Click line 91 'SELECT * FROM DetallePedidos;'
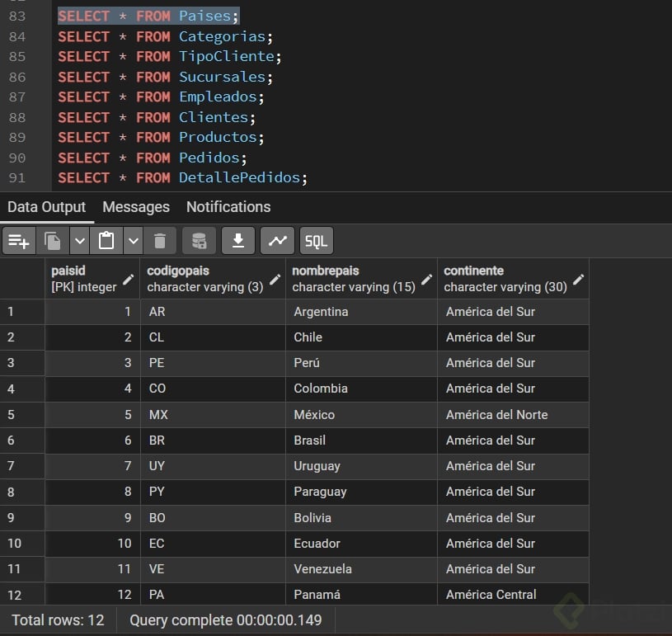 click(x=182, y=177)
